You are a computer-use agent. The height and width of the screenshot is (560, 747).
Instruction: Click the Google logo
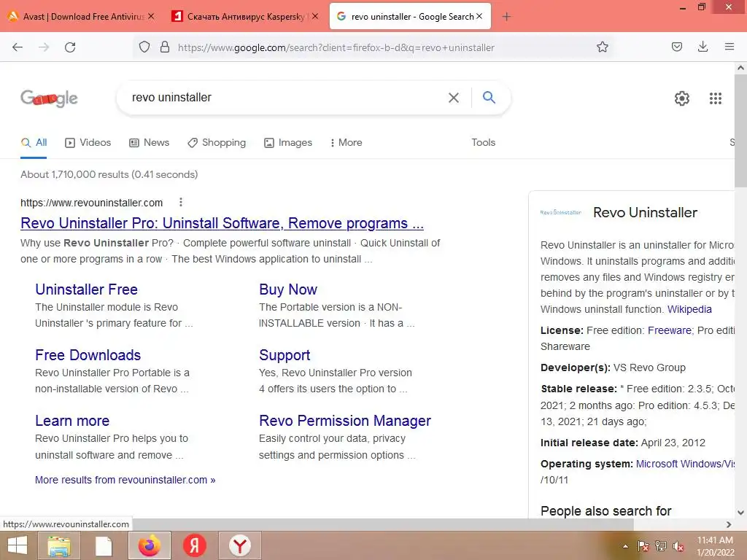(49, 98)
